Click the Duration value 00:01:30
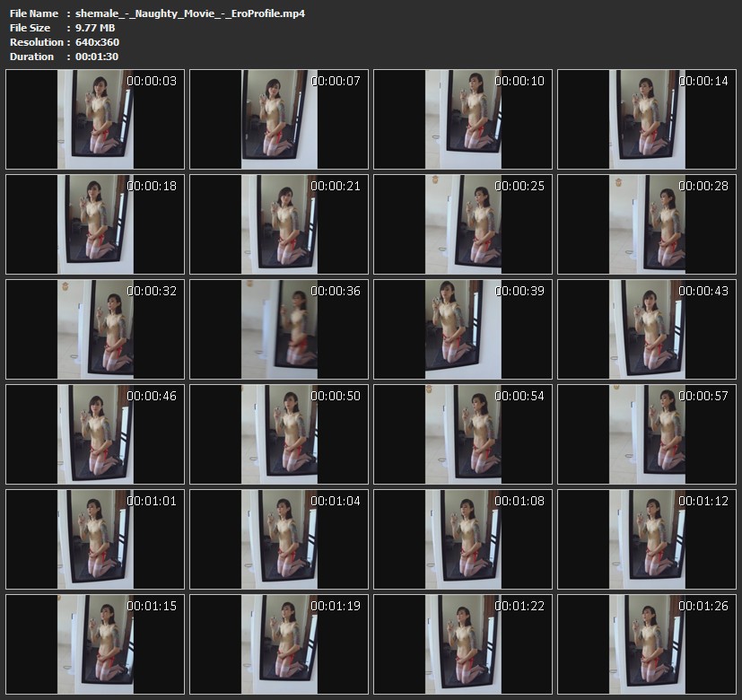The width and height of the screenshot is (742, 700). click(x=97, y=57)
